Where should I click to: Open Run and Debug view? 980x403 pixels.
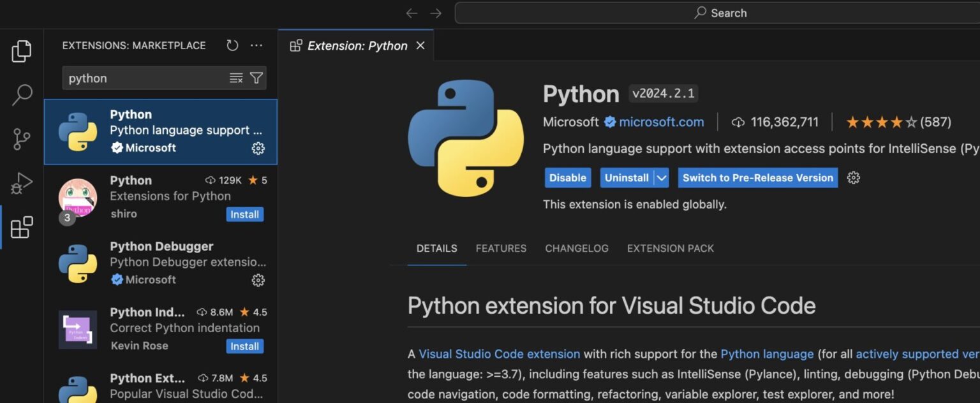[x=22, y=182]
